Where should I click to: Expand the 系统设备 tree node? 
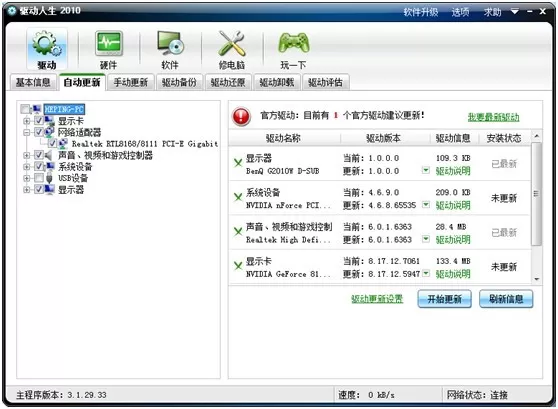tap(26, 167)
